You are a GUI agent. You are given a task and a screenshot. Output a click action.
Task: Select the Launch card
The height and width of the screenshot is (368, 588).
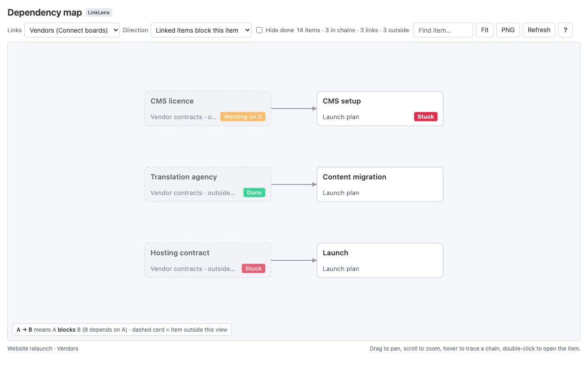(x=380, y=260)
